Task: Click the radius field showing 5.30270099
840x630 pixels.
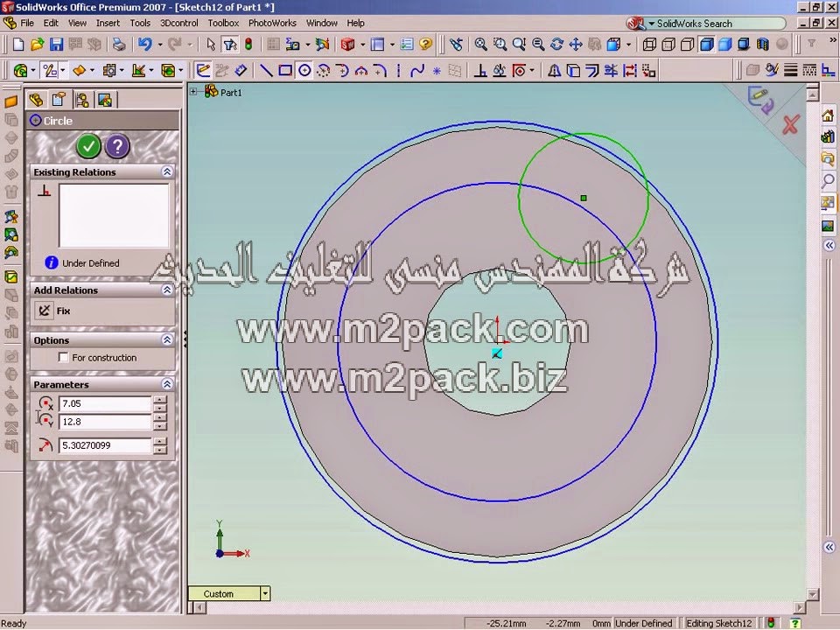Action: click(x=105, y=445)
